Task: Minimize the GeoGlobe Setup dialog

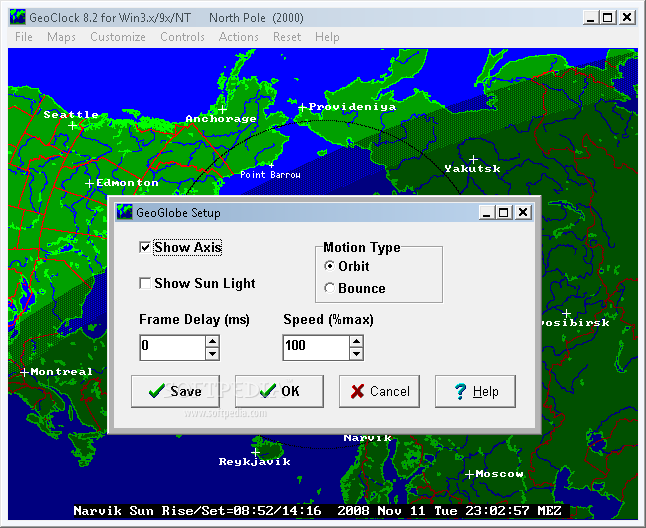Action: click(487, 213)
